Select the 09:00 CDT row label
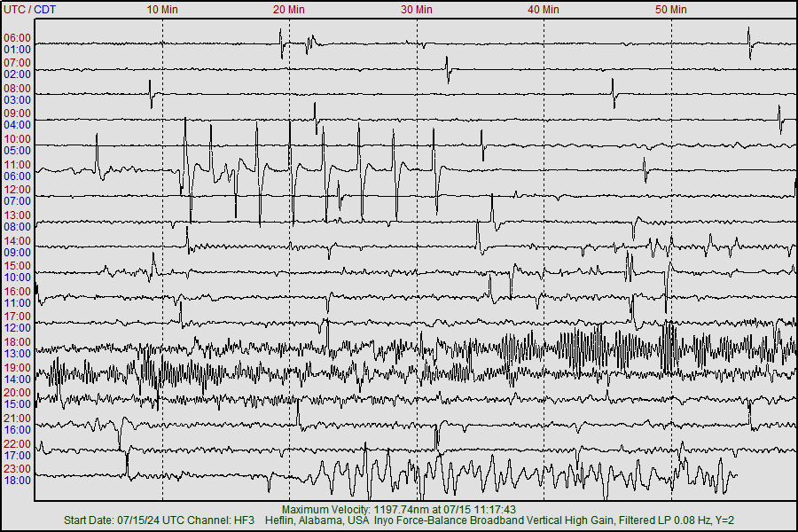 click(18, 252)
